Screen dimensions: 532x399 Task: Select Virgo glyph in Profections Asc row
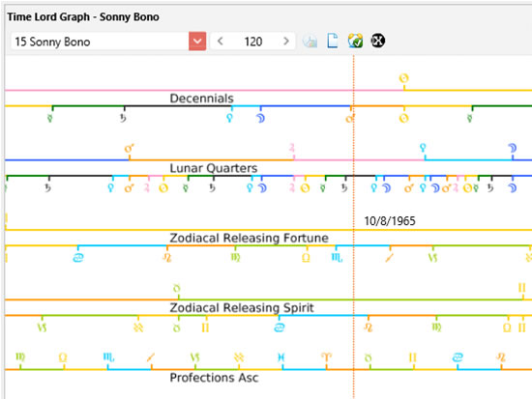point(20,356)
